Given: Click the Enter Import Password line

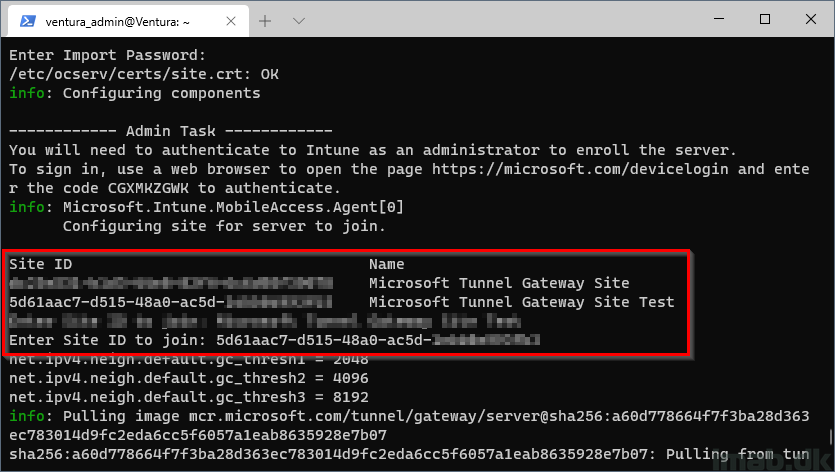Looking at the screenshot, I should (107, 55).
